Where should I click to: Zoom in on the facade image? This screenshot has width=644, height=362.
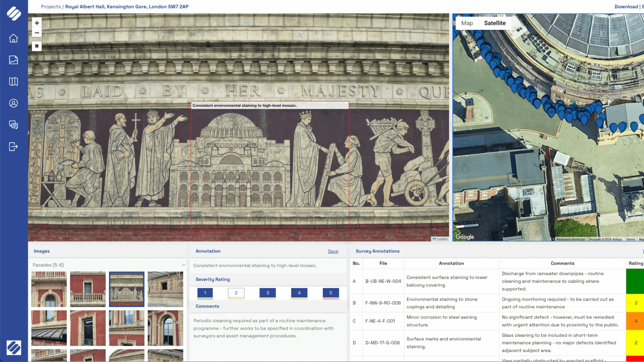(37, 23)
